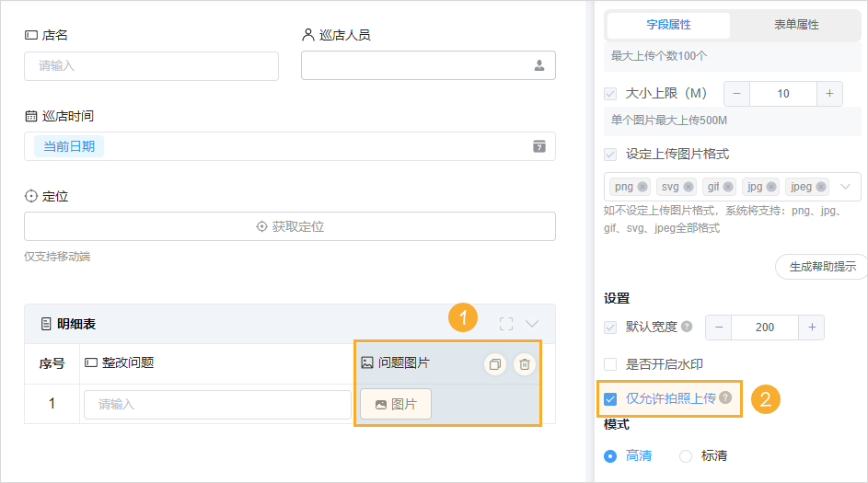Switch to the 表单属性 tab
The image size is (868, 483).
(796, 25)
